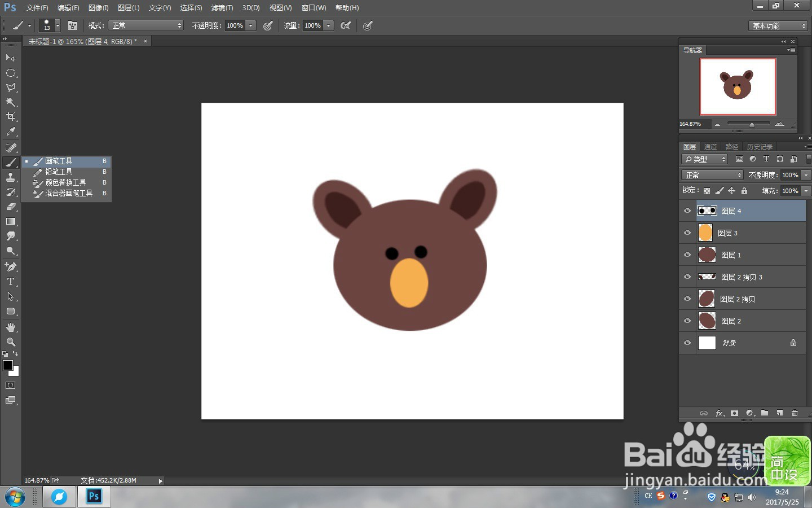Lock position of the layer
The width and height of the screenshot is (812, 508).
click(732, 191)
